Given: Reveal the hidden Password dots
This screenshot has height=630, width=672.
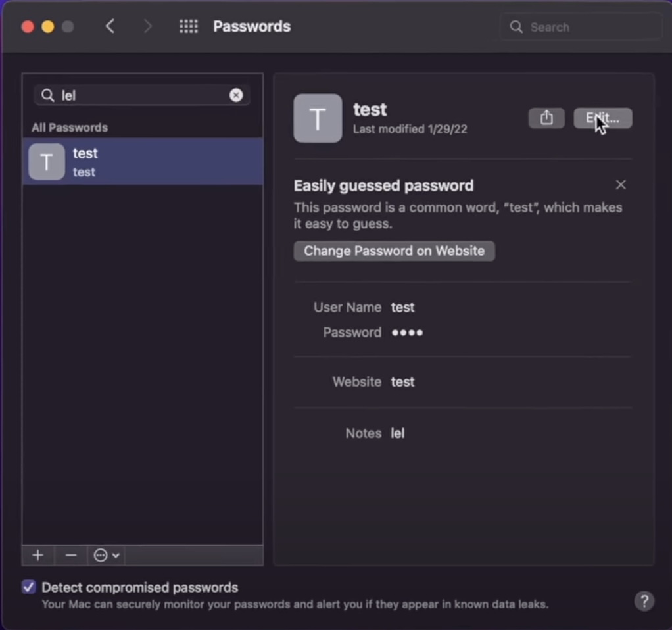Looking at the screenshot, I should (407, 333).
